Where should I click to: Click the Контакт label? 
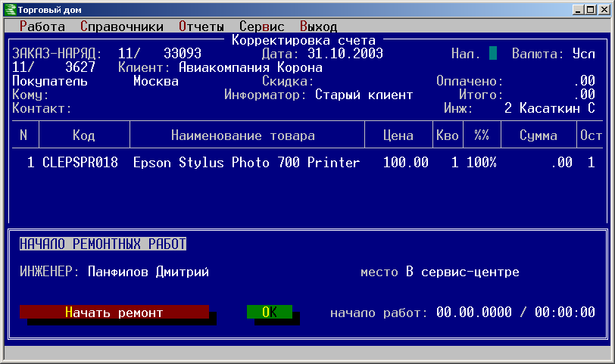pos(42,107)
